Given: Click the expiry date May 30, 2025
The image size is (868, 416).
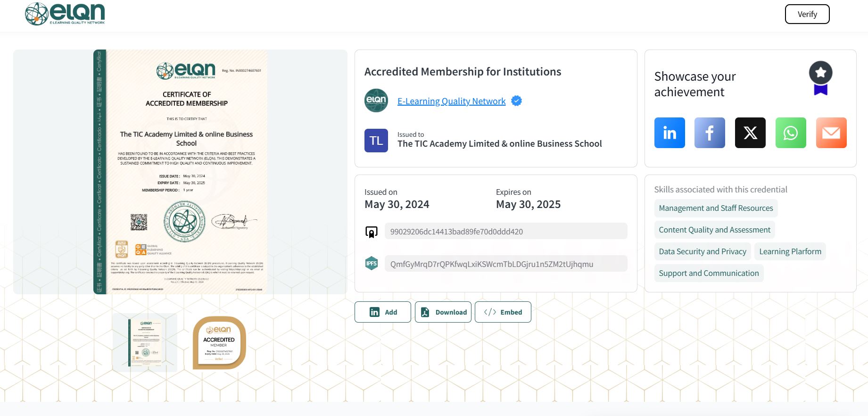Looking at the screenshot, I should tap(528, 204).
